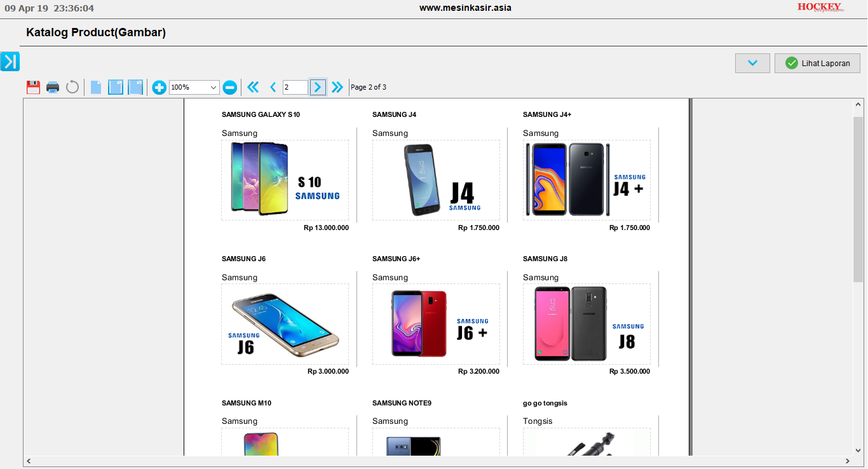Zoom out with the minus icon
The width and height of the screenshot is (868, 469).
click(x=230, y=88)
